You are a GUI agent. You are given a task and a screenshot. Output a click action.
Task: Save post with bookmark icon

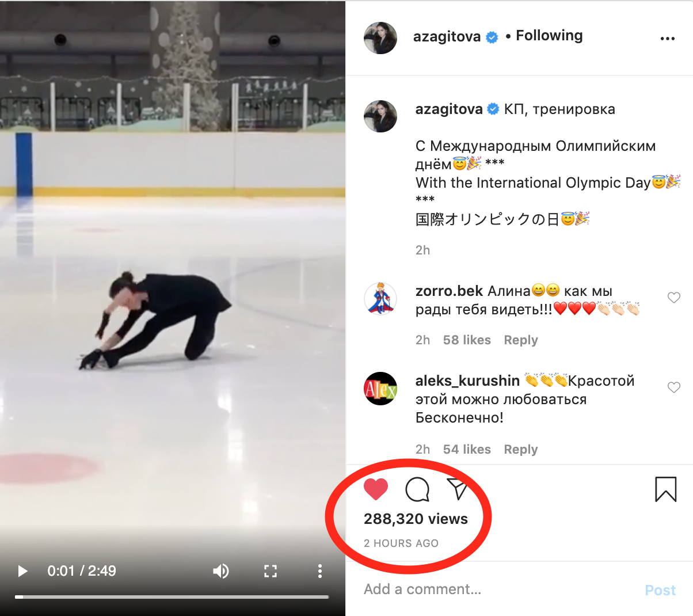pos(666,489)
